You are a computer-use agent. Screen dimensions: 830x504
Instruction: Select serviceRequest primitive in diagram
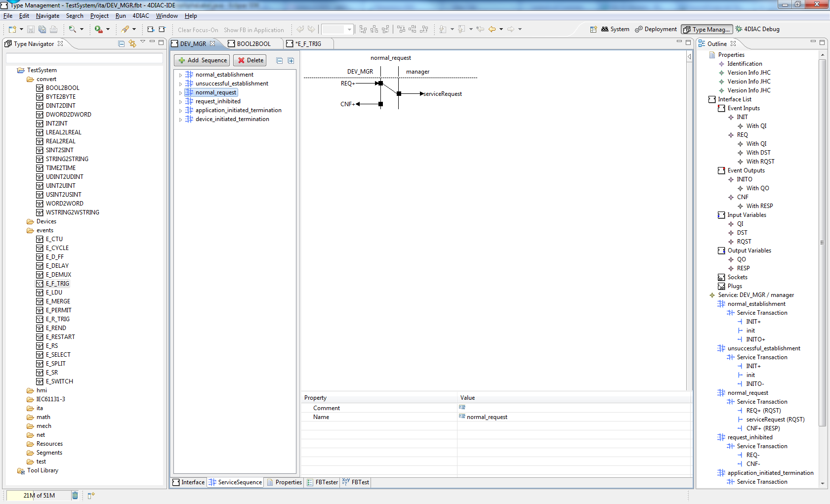pyautogui.click(x=443, y=94)
